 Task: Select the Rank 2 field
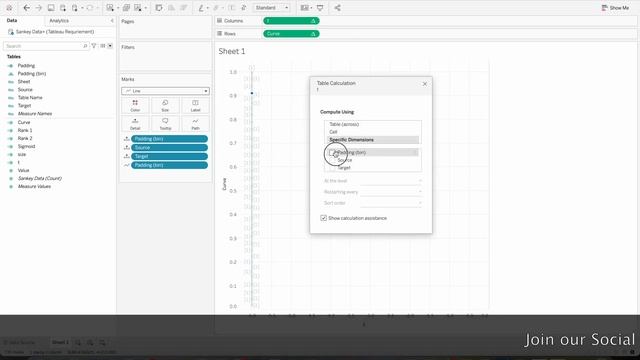click(25, 138)
